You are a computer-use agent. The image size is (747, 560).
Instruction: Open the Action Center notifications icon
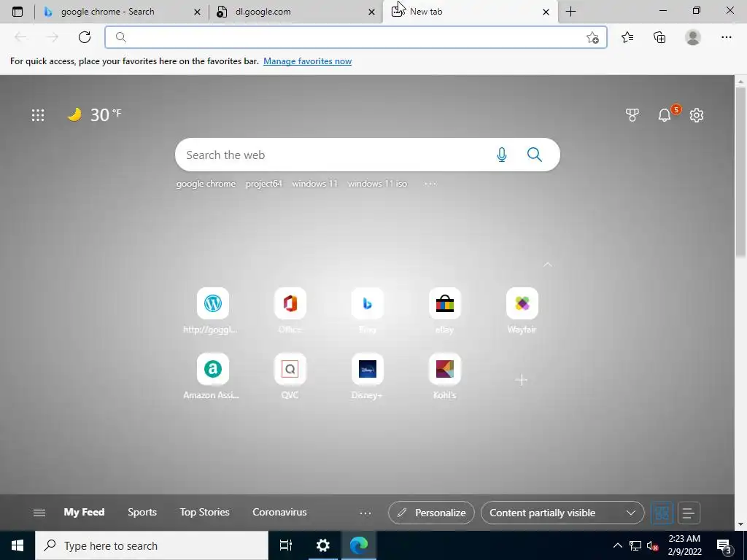[x=724, y=545]
